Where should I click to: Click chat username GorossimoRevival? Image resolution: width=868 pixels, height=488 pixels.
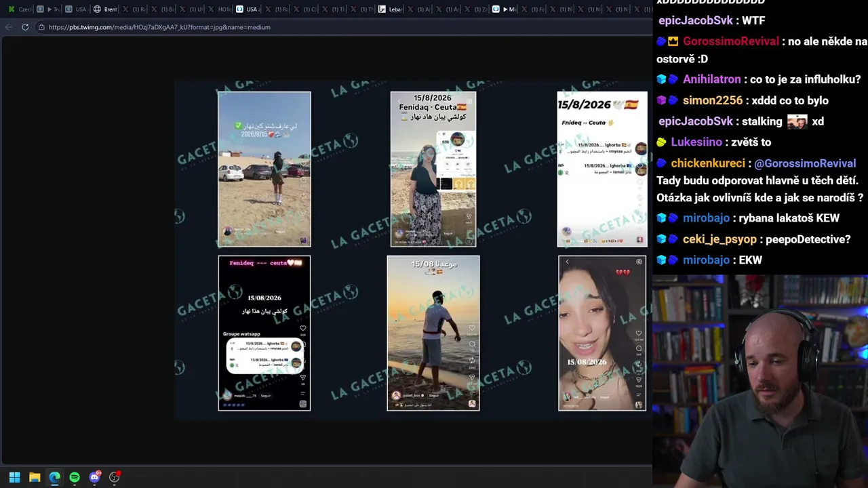731,41
